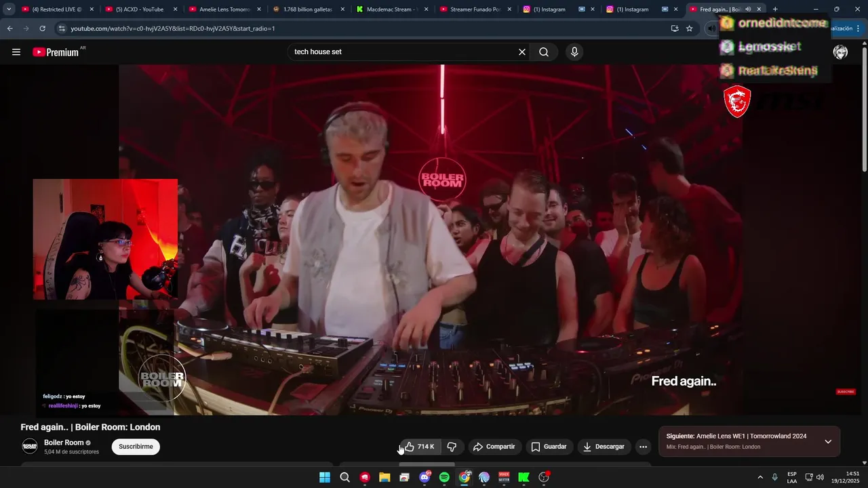Close the ACXD - YouTube tab
The width and height of the screenshot is (868, 488).
[x=175, y=9]
